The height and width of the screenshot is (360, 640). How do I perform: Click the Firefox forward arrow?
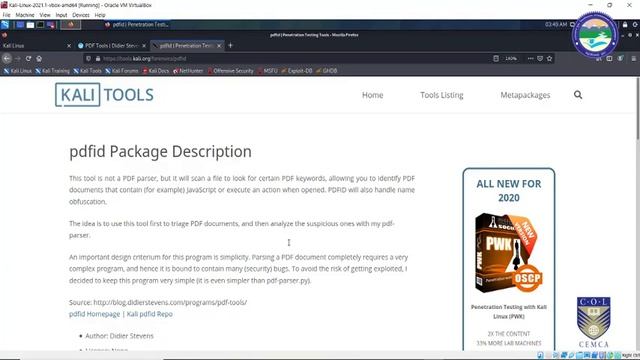[18, 58]
